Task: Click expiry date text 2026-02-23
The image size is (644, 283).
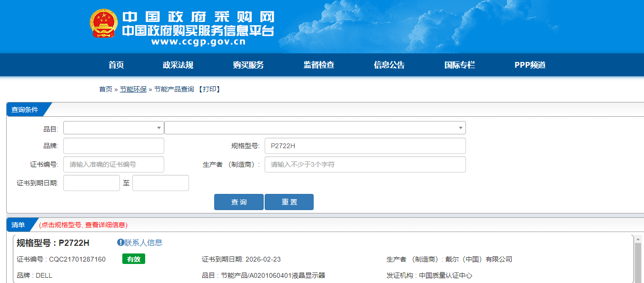Action: [x=263, y=259]
